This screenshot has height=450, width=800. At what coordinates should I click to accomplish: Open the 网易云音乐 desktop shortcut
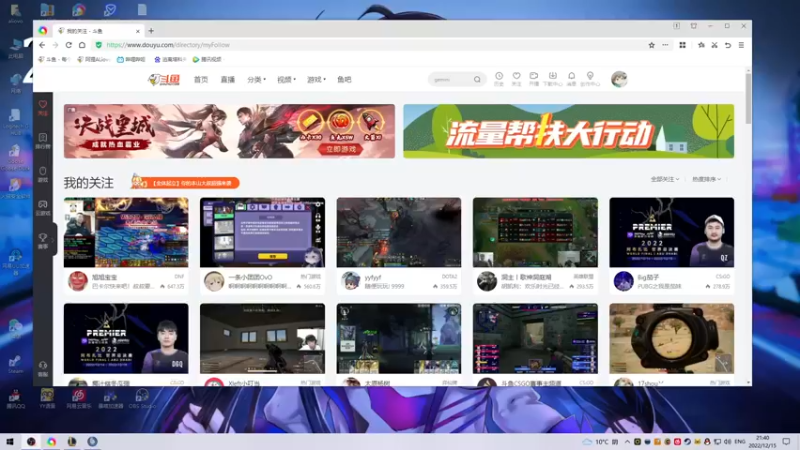pos(79,398)
